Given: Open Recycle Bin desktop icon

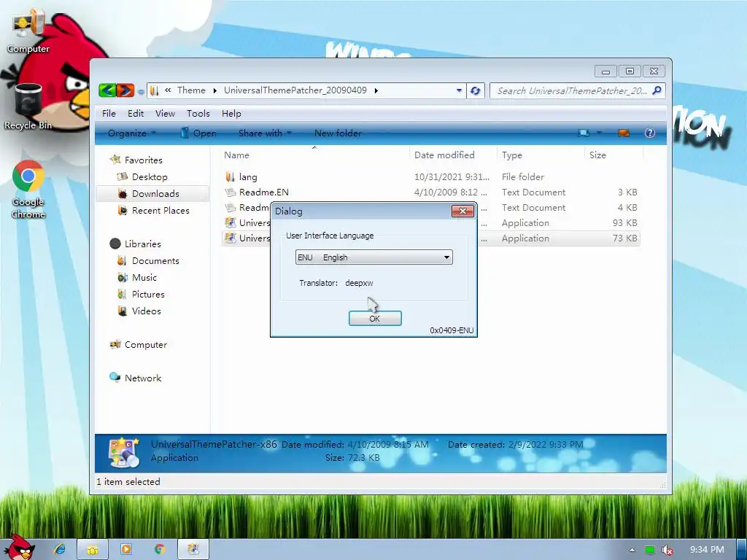Looking at the screenshot, I should [28, 106].
